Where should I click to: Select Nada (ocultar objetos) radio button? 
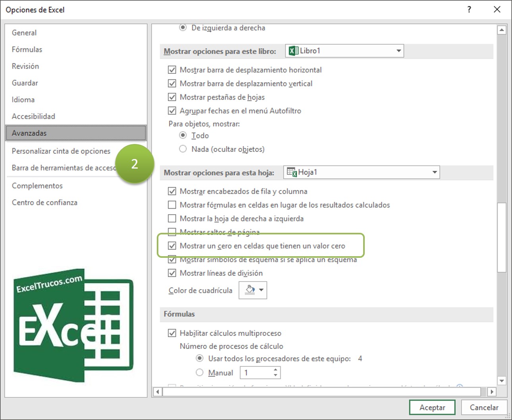(x=183, y=149)
